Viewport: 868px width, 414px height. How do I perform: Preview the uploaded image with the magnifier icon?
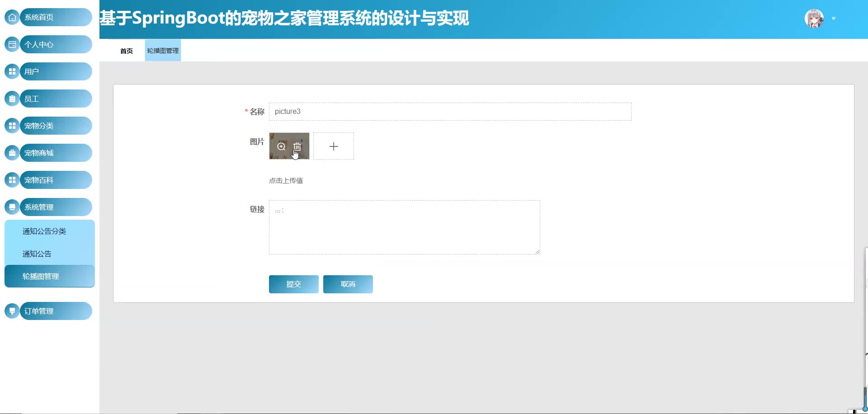[x=281, y=146]
